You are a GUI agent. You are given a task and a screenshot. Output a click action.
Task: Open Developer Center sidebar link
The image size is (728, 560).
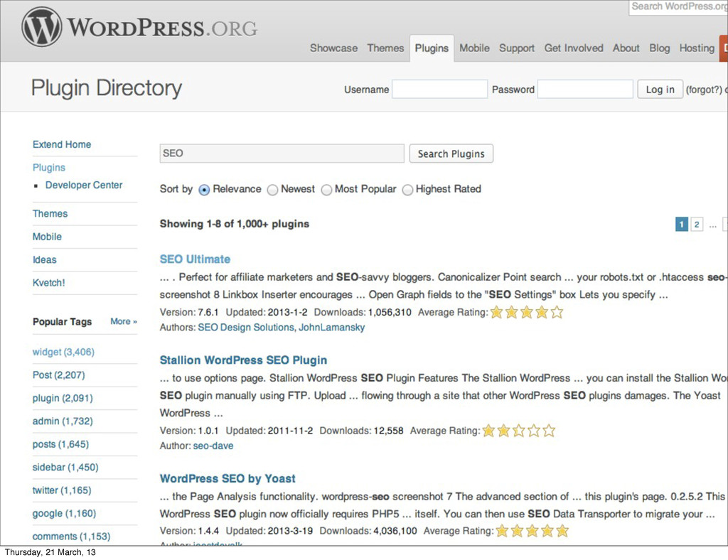(x=84, y=185)
